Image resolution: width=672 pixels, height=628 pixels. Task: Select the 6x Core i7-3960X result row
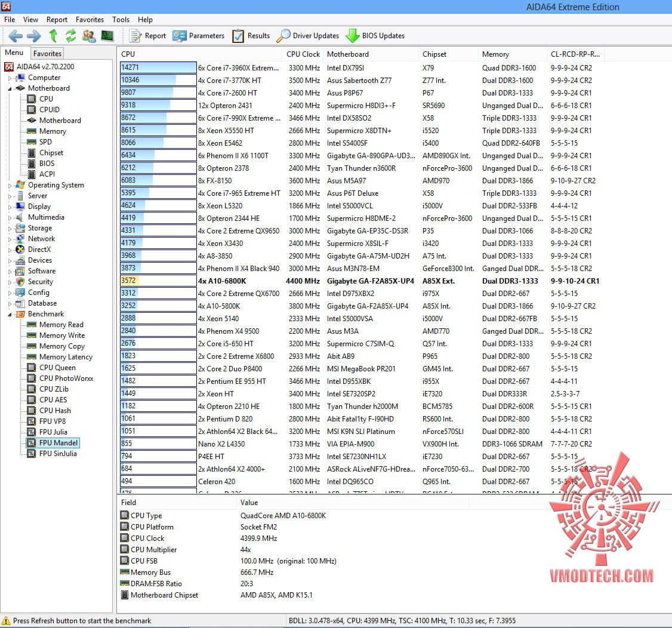360,67
